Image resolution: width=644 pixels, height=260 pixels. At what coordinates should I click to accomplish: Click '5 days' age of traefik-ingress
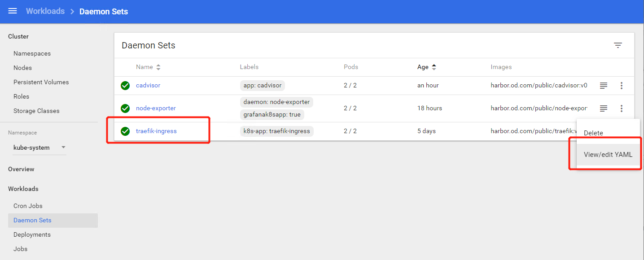(x=426, y=131)
